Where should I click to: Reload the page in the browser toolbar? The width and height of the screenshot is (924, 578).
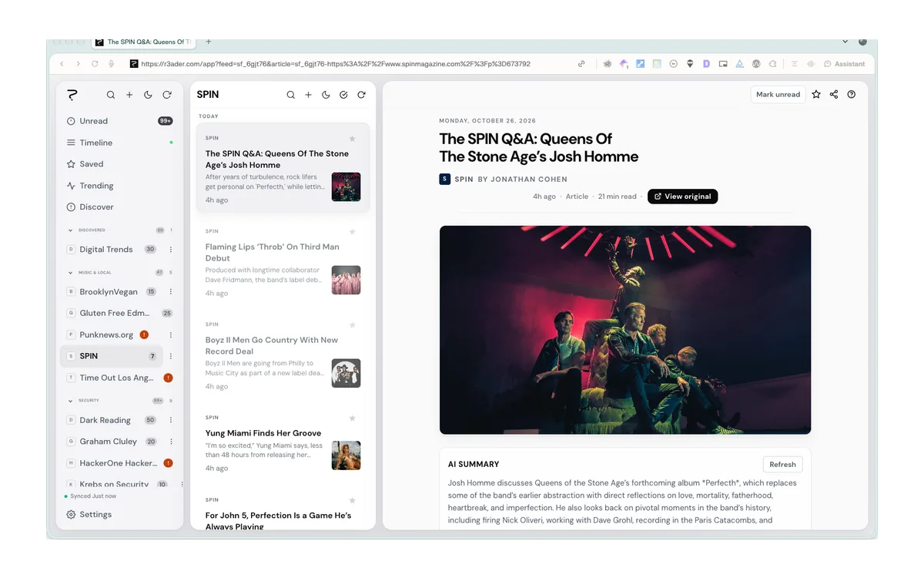point(95,64)
